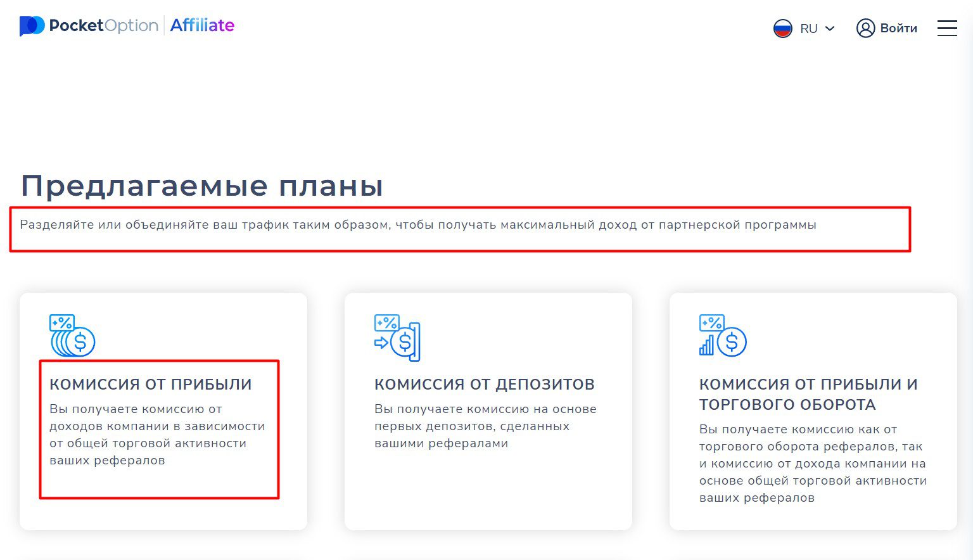Click the Войти login link
Viewport: 973px width, 560px height.
898,28
